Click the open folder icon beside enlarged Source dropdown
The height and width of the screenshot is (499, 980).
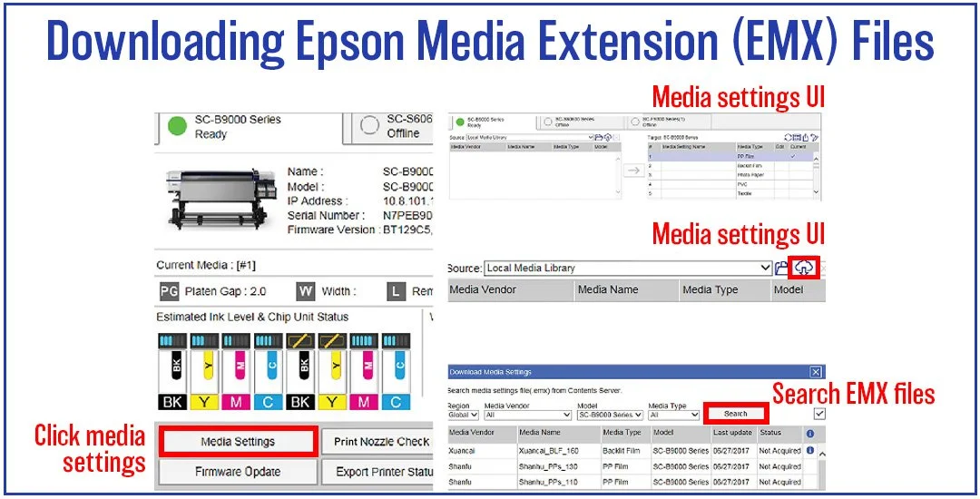point(782,268)
